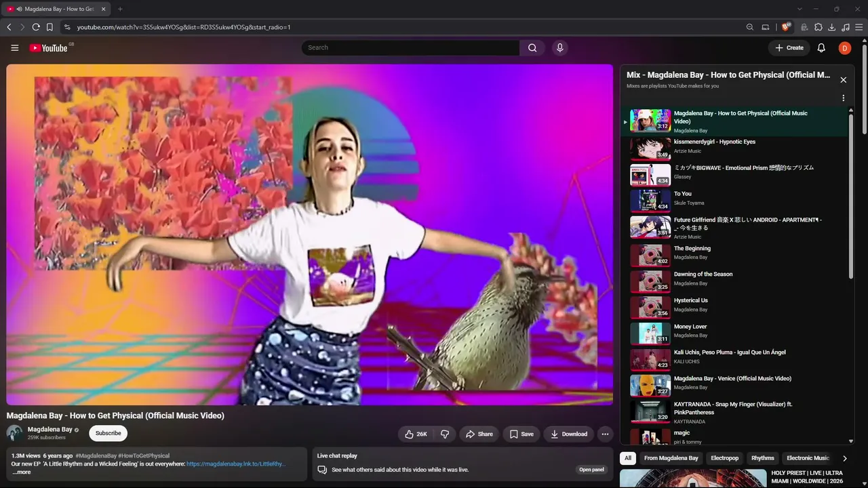Subscribe to Magdalena Bay
This screenshot has width=868, height=488.
[x=108, y=433]
